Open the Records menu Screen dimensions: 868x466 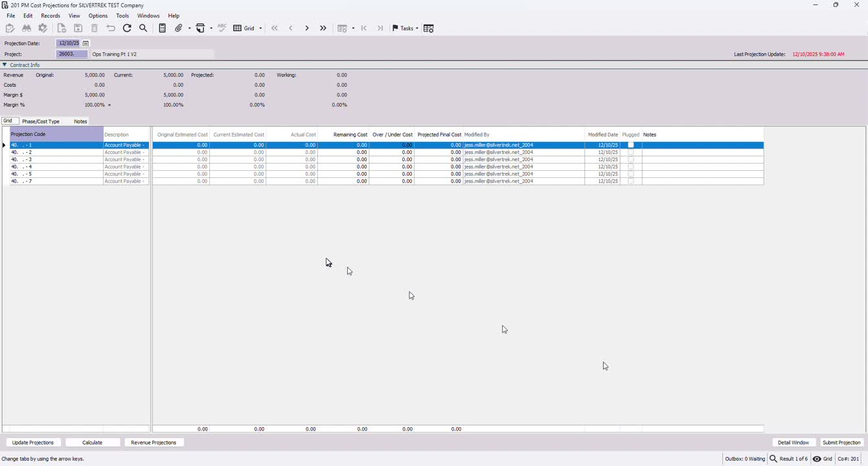tap(51, 16)
